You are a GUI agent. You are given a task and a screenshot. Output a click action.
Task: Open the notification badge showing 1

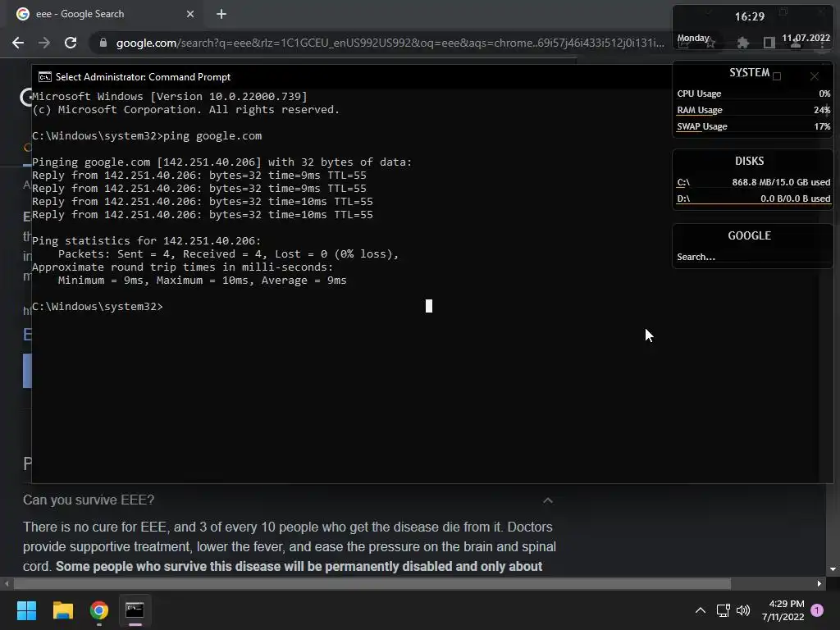click(x=817, y=610)
